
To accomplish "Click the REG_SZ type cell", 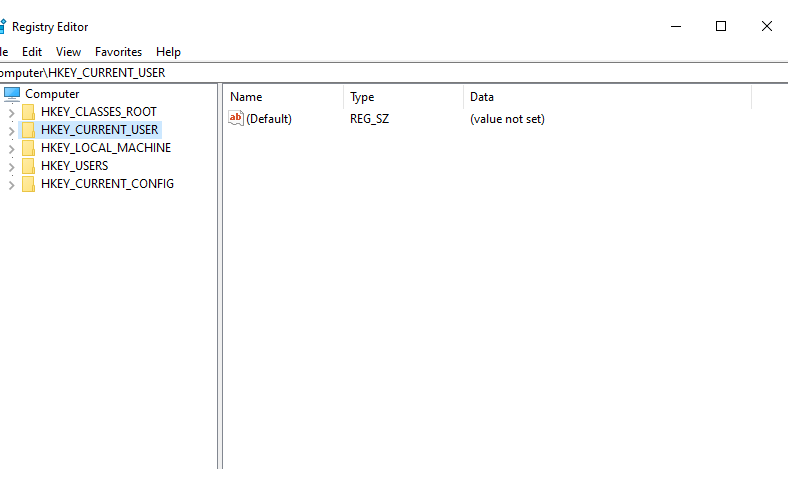I will (x=369, y=119).
